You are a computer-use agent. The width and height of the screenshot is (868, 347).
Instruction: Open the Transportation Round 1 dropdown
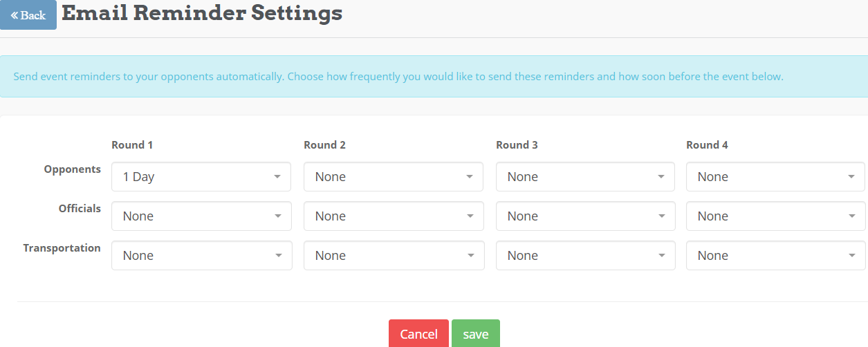pos(201,256)
